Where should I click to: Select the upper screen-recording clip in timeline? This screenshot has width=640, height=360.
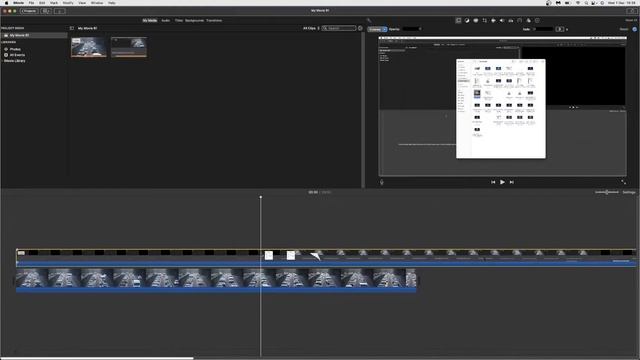pos(326,258)
